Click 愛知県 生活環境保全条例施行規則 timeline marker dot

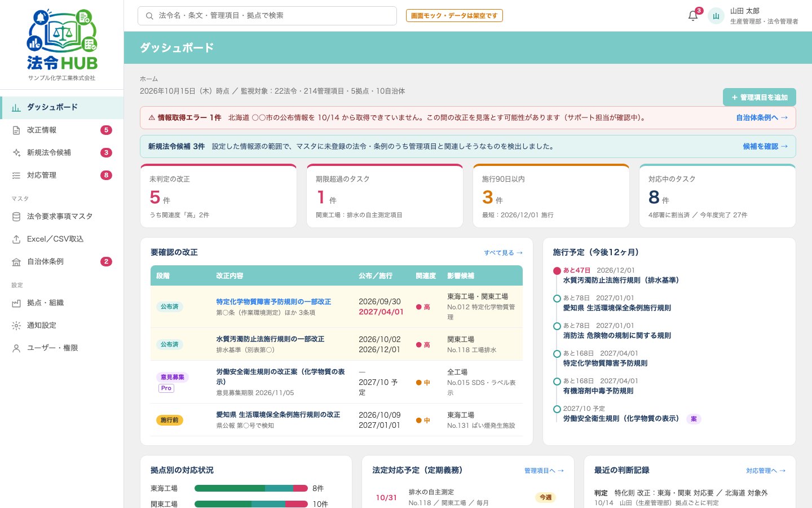(557, 299)
